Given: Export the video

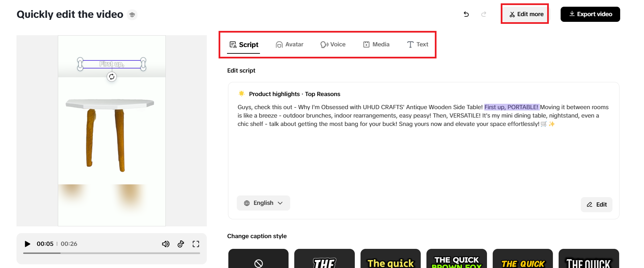Looking at the screenshot, I should (590, 14).
